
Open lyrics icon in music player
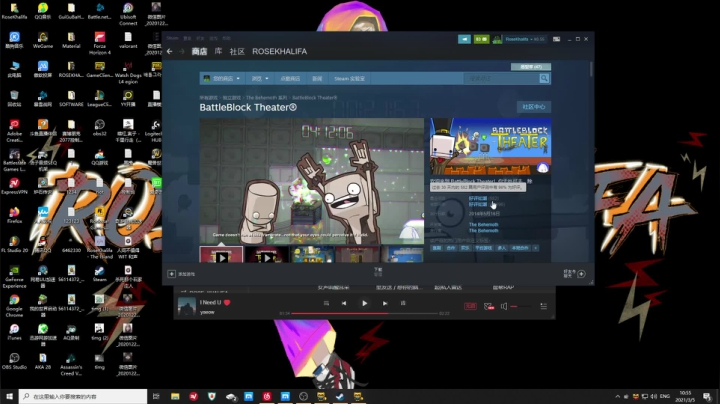(x=403, y=303)
